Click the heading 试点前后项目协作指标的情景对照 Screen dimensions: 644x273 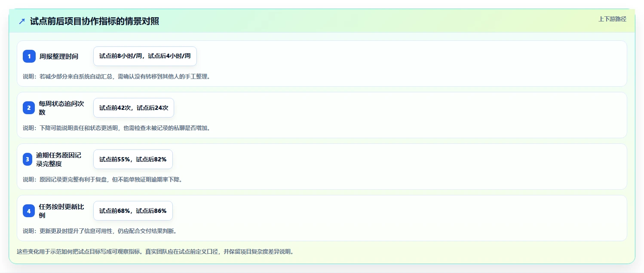95,21
